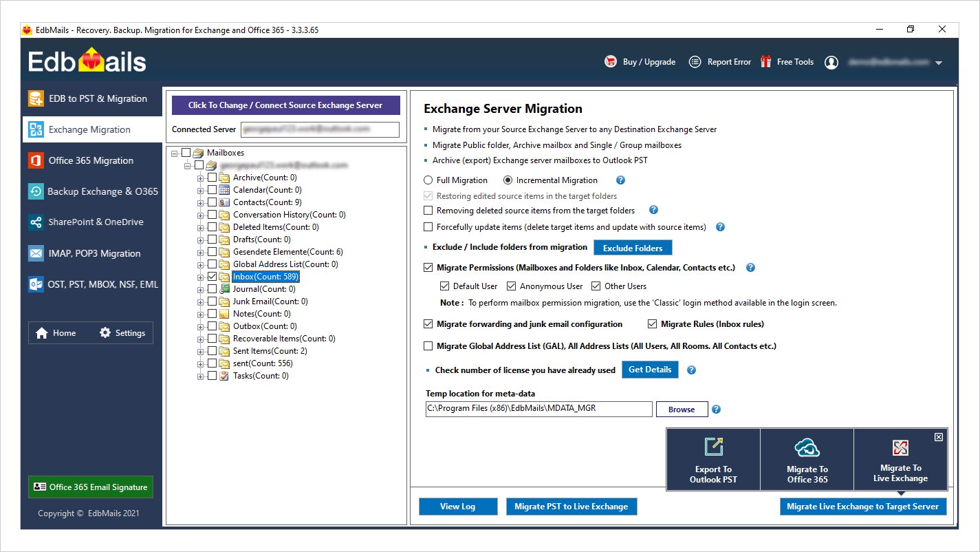Click Change / Connect Source Exchange Server

pos(285,105)
